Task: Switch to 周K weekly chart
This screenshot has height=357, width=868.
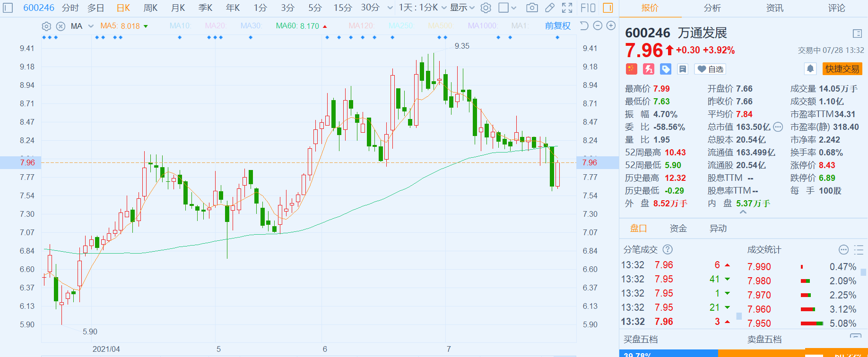Action: pyautogui.click(x=150, y=8)
